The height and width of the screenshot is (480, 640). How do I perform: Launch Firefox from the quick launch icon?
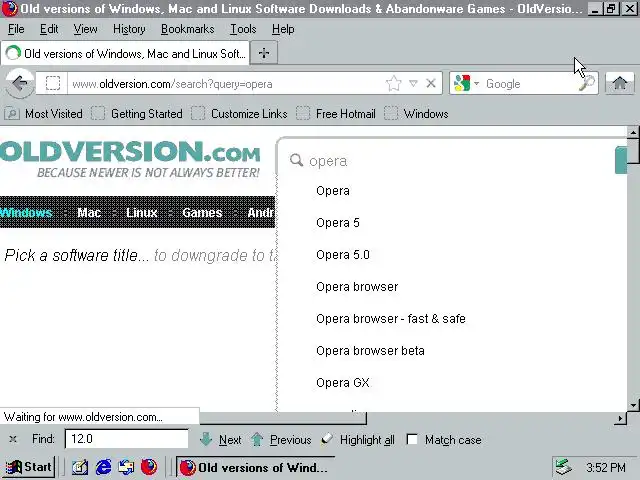[x=149, y=467]
